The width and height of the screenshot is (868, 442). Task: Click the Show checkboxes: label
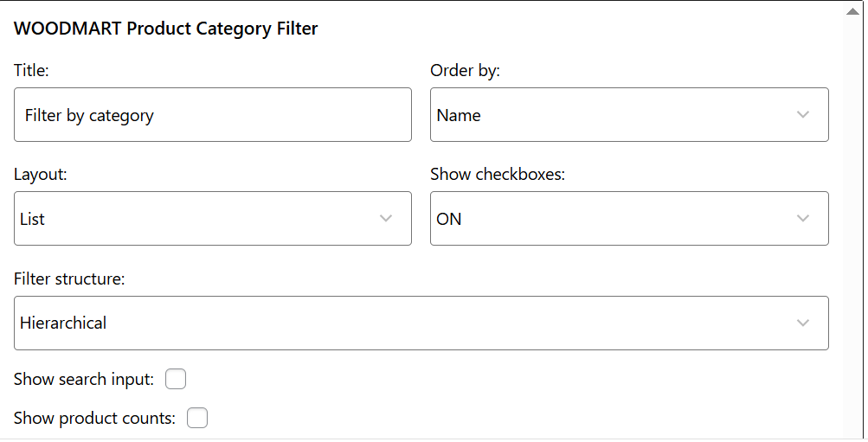[498, 174]
